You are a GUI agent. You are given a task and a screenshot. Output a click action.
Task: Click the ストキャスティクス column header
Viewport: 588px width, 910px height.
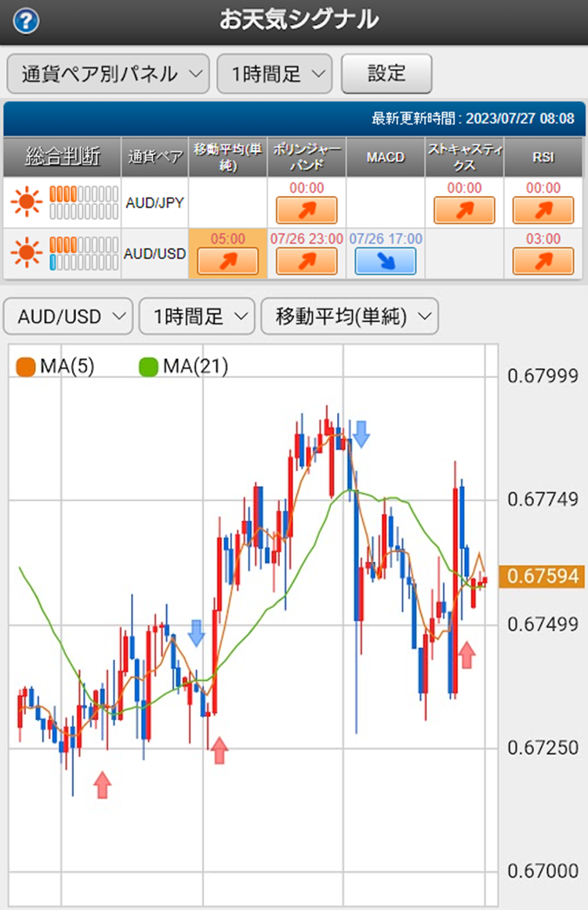click(x=464, y=157)
